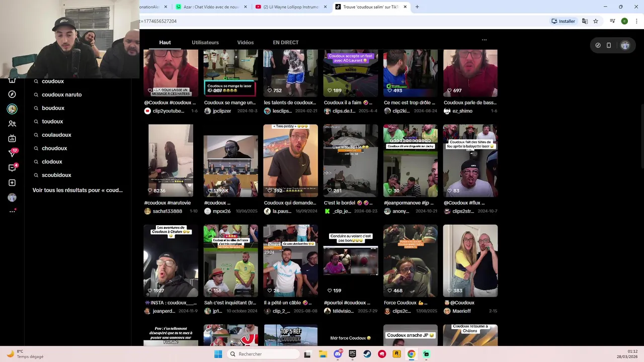Click the Google Translate icon in address bar
The height and width of the screenshot is (362, 644).
coord(585,21)
